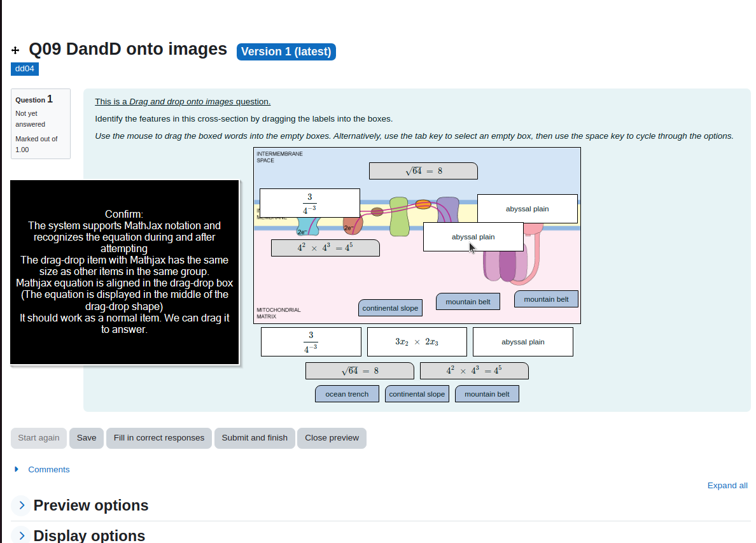Click Submit and finish

[x=255, y=438]
